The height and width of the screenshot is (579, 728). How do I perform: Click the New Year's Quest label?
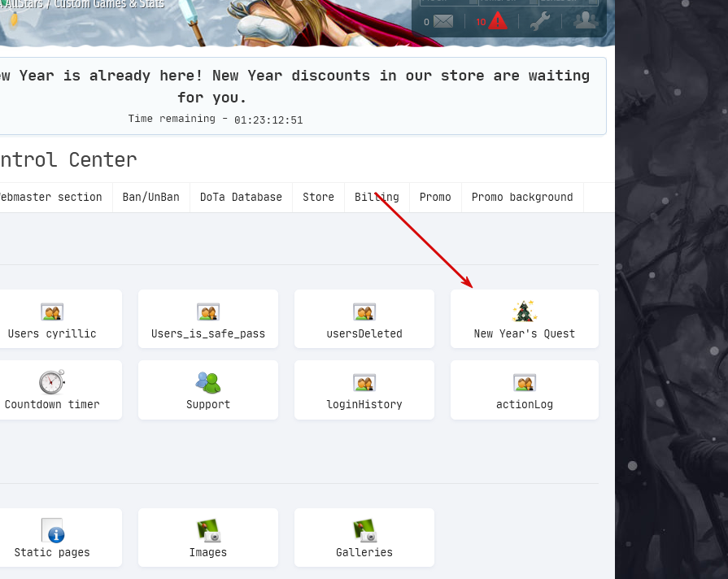coord(524,334)
